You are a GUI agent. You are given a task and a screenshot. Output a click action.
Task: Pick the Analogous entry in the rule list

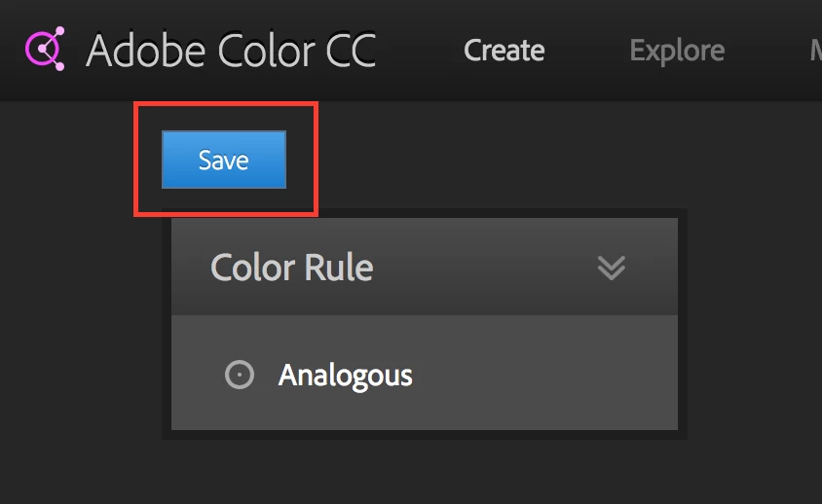[x=425, y=373]
